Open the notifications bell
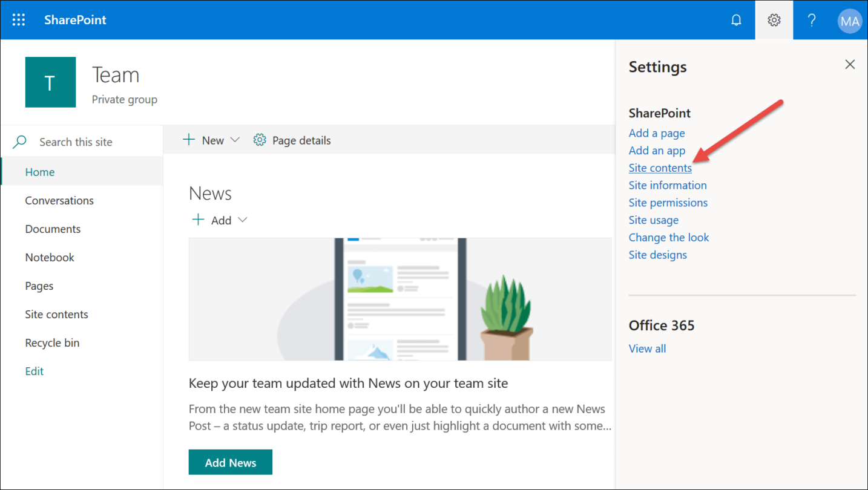Screen dimensions: 868x490 coord(736,20)
